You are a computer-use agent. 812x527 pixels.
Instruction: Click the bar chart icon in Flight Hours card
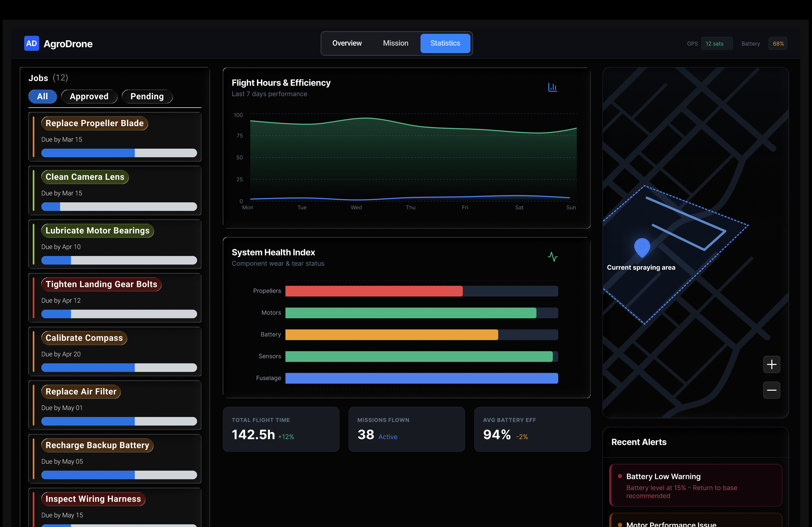pos(552,87)
